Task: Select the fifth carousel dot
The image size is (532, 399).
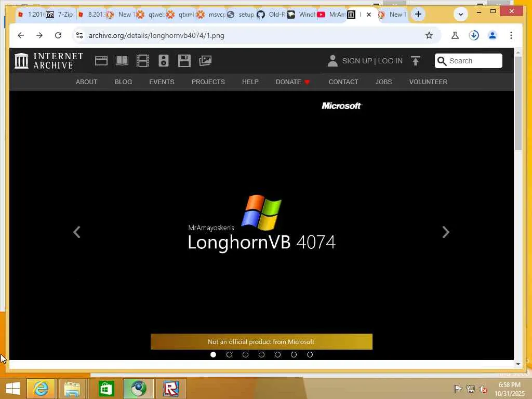Action: click(x=277, y=354)
